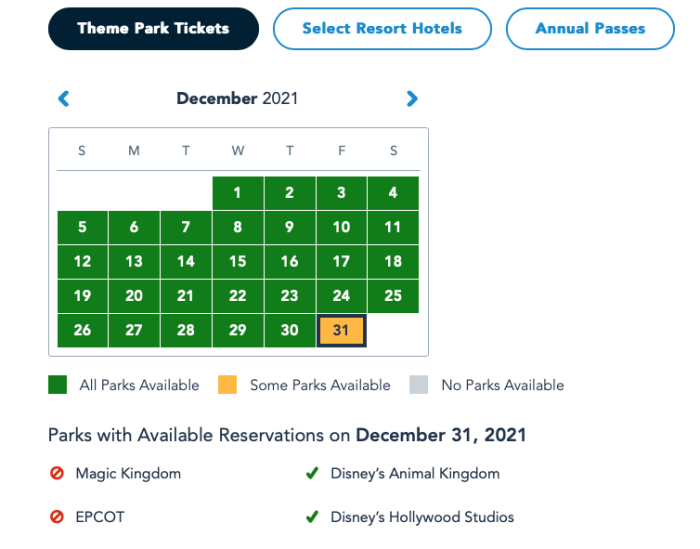Pick December 15 on the calendar
The height and width of the screenshot is (549, 700).
pos(238,262)
